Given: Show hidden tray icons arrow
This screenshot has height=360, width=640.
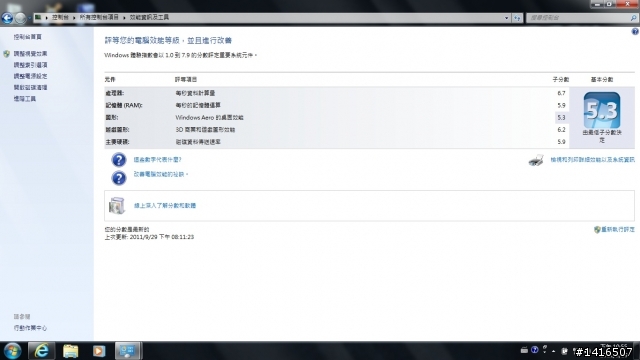Looking at the screenshot, I should (553, 351).
